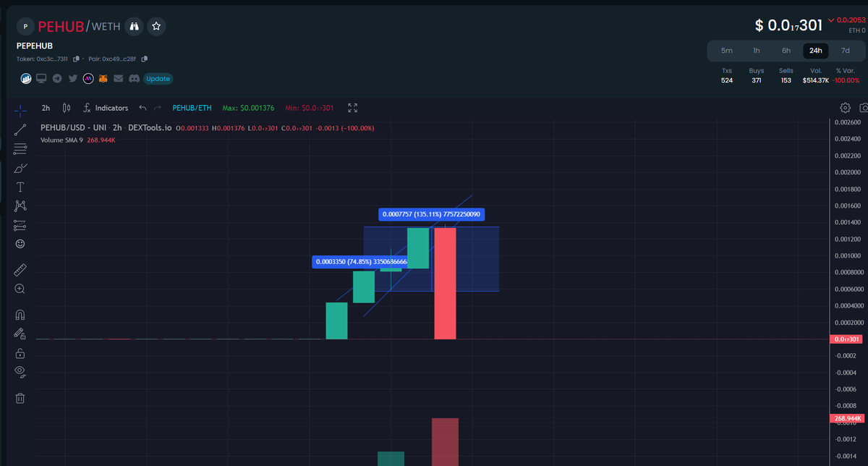Open the Twitter link
The width and height of the screenshot is (868, 466).
(x=72, y=78)
